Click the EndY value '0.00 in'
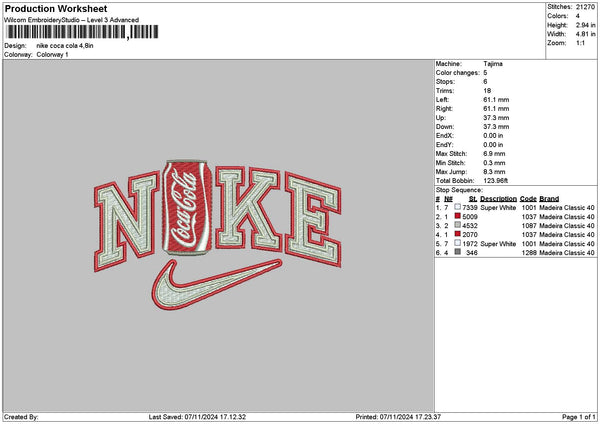The width and height of the screenshot is (600, 424). point(493,145)
